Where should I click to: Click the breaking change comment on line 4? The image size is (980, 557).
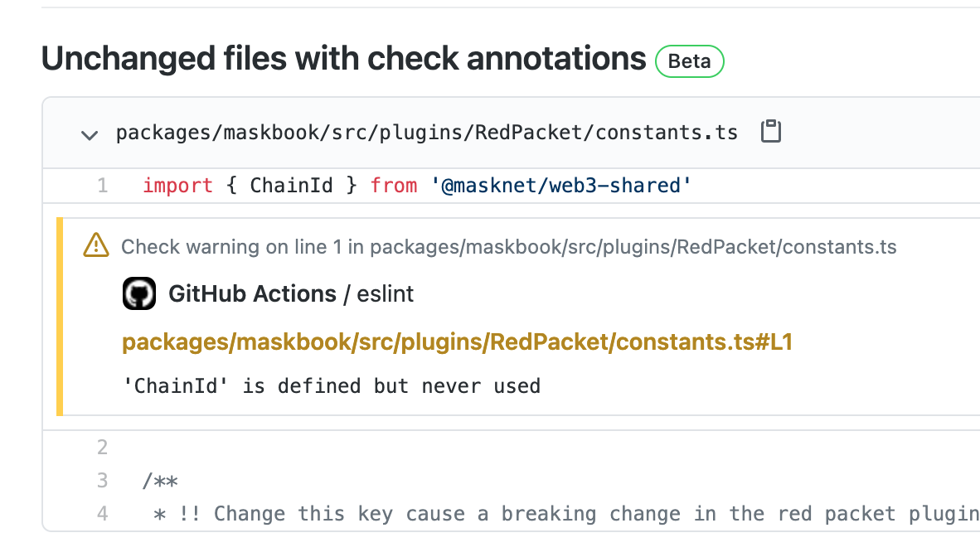point(566,514)
